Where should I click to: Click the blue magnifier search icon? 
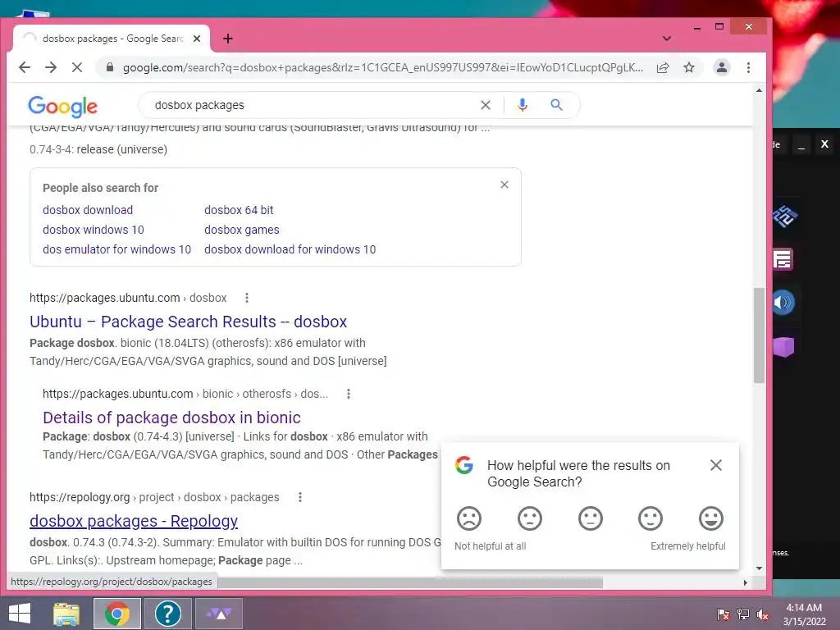(x=557, y=105)
